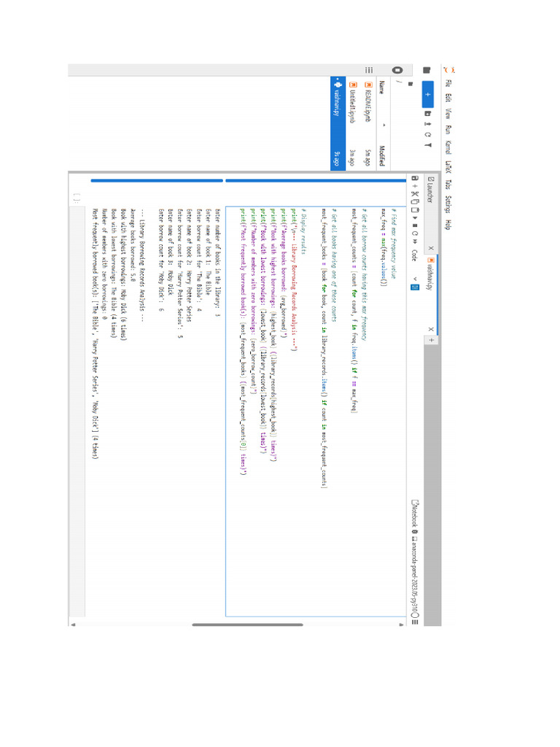The image size is (560, 747).
Task: Switch to the Launcher tab
Action: 430,214
